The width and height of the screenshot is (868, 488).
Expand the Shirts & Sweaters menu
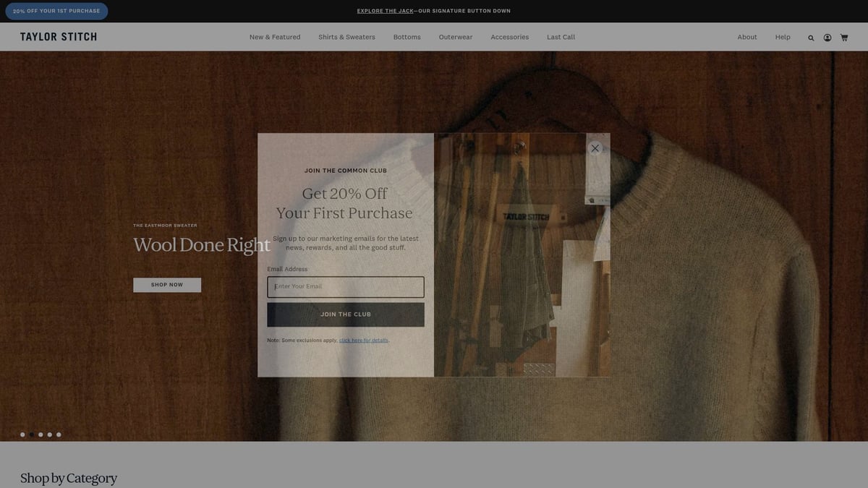pyautogui.click(x=346, y=37)
